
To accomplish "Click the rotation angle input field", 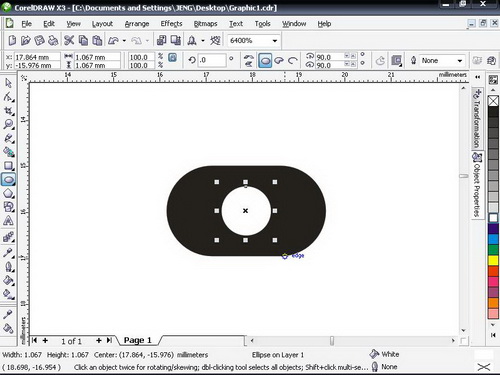I will coord(212,60).
